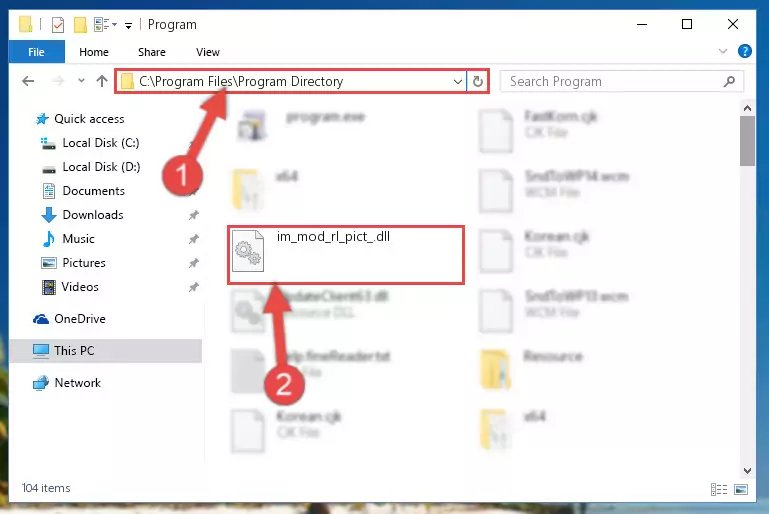Go forward with the Forward arrow
Viewport: 769px width, 514px height.
pos(58,81)
